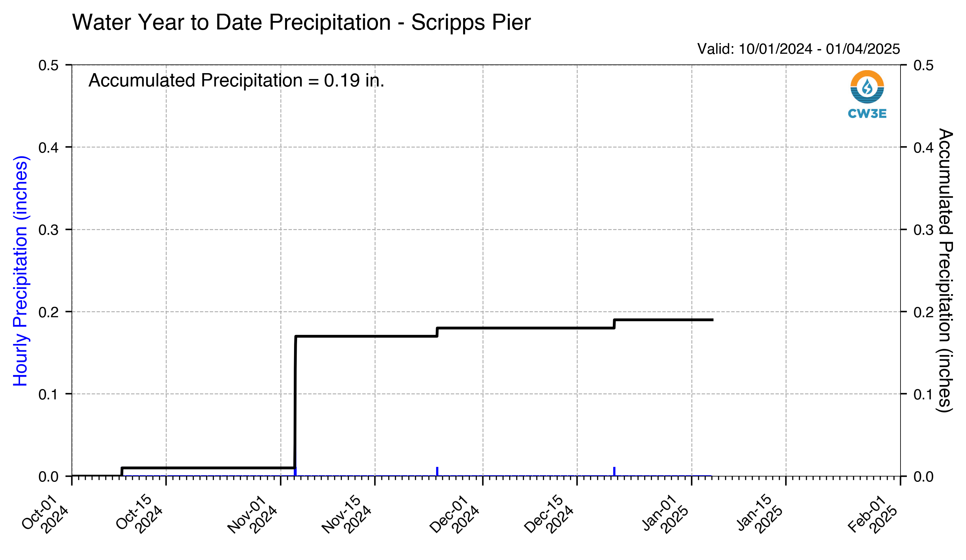Click the blue hourly spike in late December

click(x=614, y=472)
